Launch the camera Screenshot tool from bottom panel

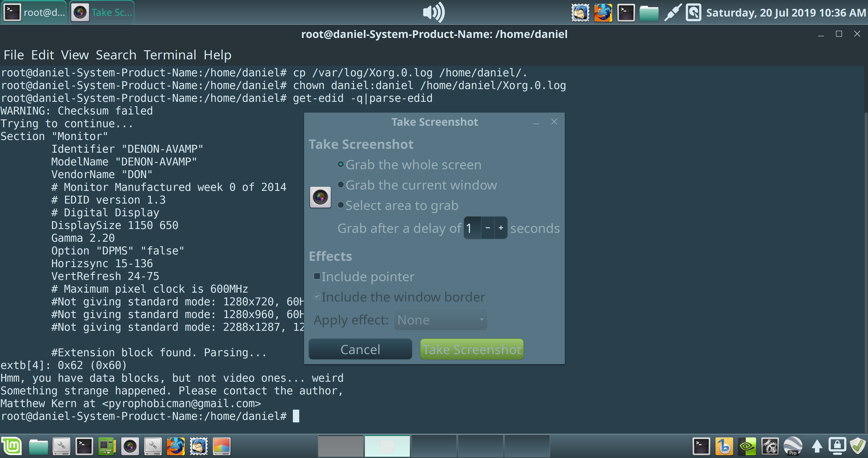pos(130,447)
